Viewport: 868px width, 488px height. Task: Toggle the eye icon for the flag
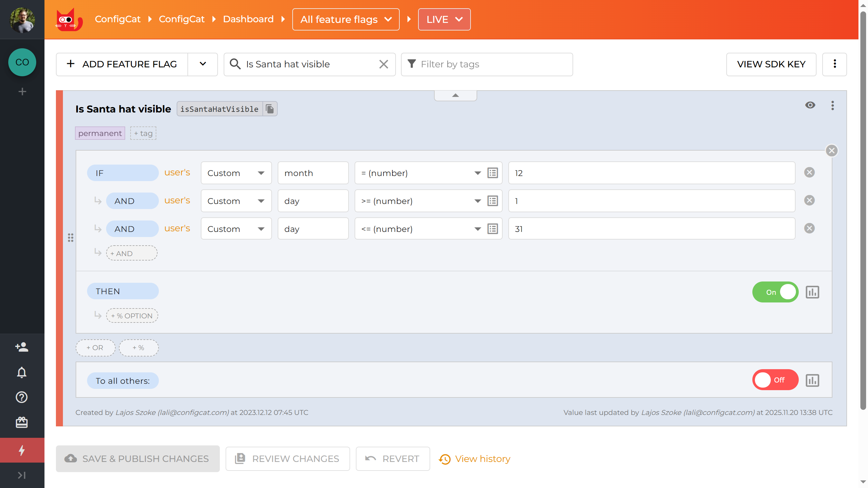coord(810,105)
